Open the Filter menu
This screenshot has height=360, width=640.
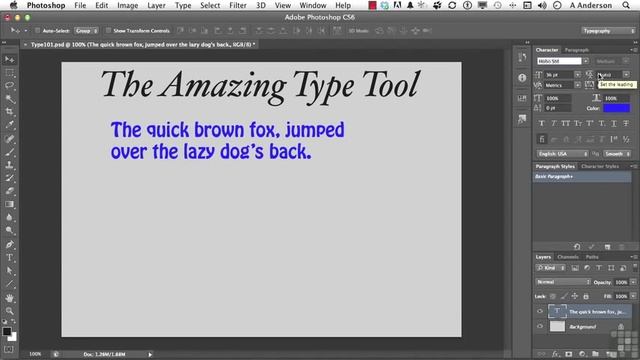238,5
